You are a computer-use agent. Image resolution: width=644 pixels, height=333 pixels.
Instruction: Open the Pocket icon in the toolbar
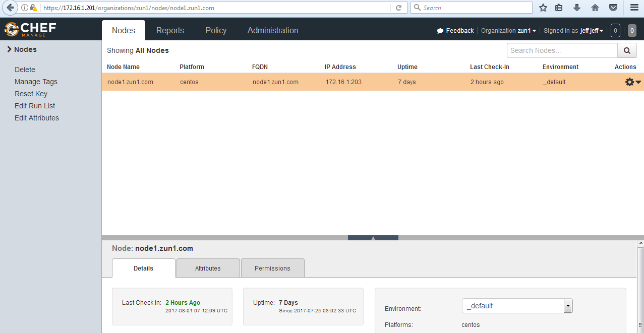coord(613,8)
